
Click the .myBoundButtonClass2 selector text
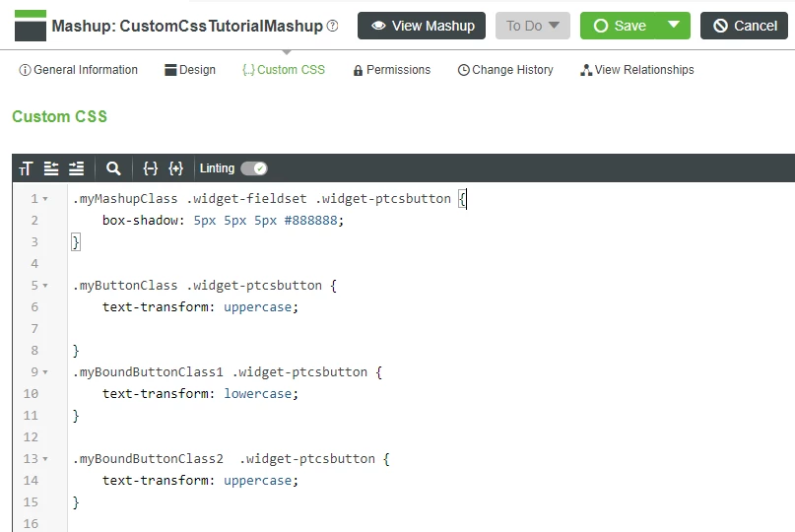click(x=148, y=459)
